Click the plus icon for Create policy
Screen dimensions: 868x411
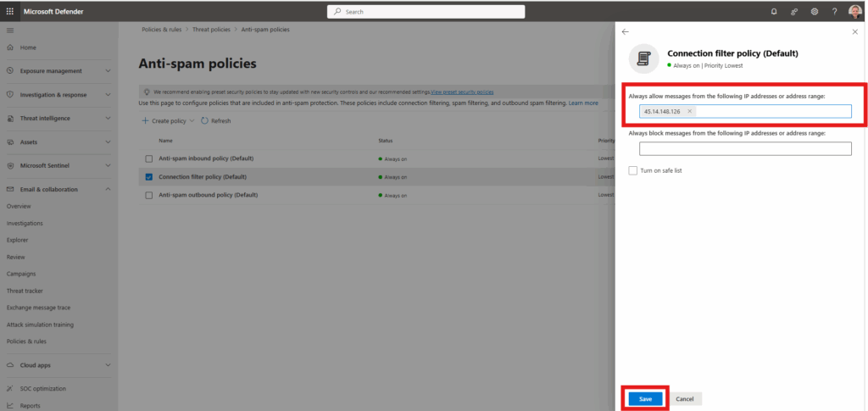[x=145, y=120]
